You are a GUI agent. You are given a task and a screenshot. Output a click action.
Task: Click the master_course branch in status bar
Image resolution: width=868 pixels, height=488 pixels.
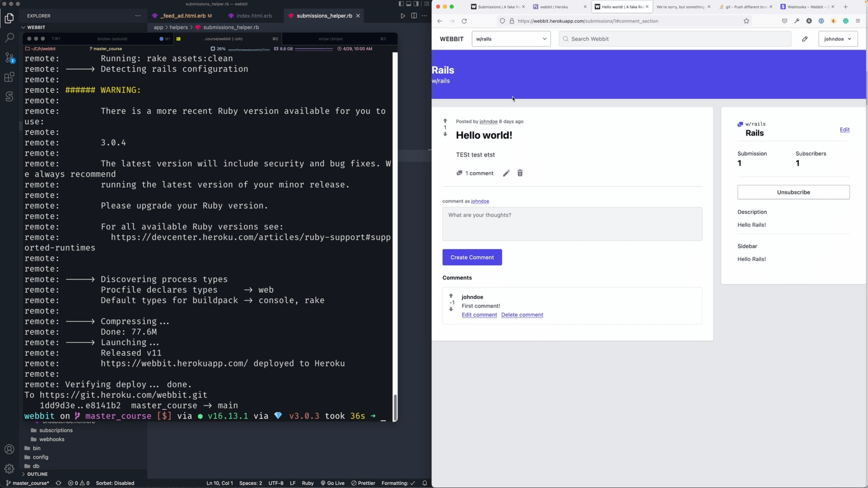pyautogui.click(x=28, y=483)
